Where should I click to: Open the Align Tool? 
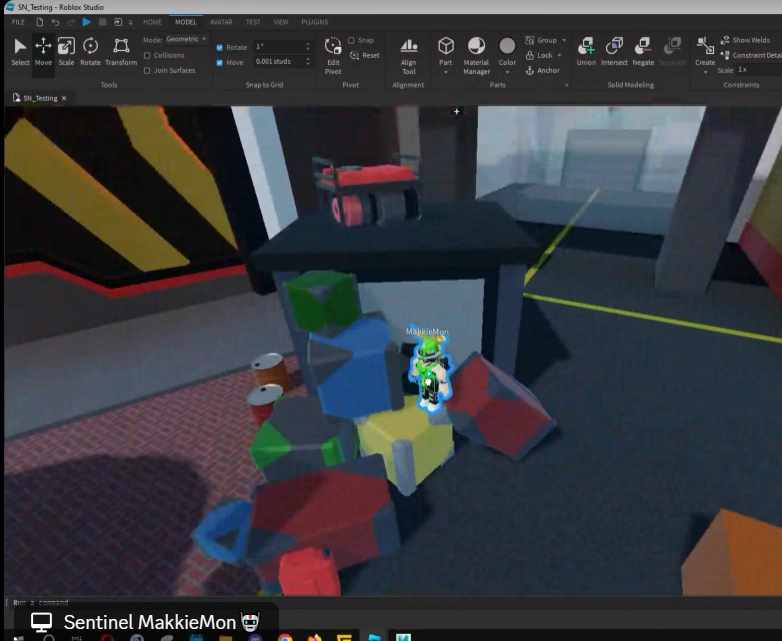point(408,56)
